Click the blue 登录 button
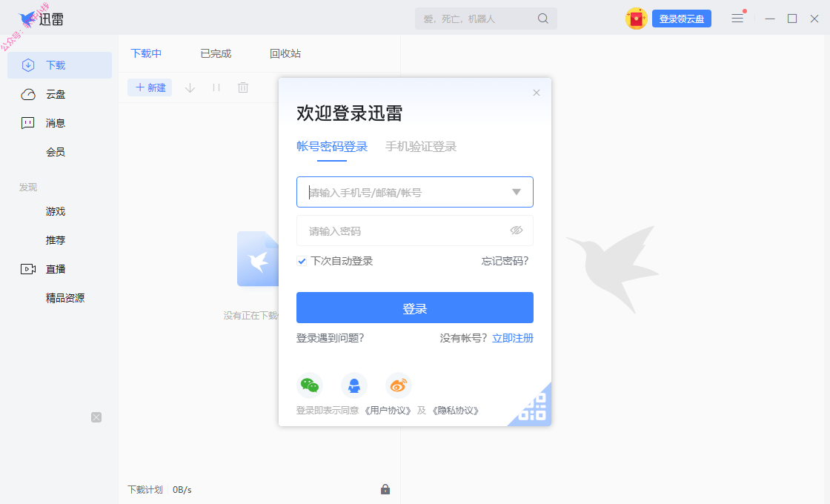The height and width of the screenshot is (504, 830). (415, 308)
